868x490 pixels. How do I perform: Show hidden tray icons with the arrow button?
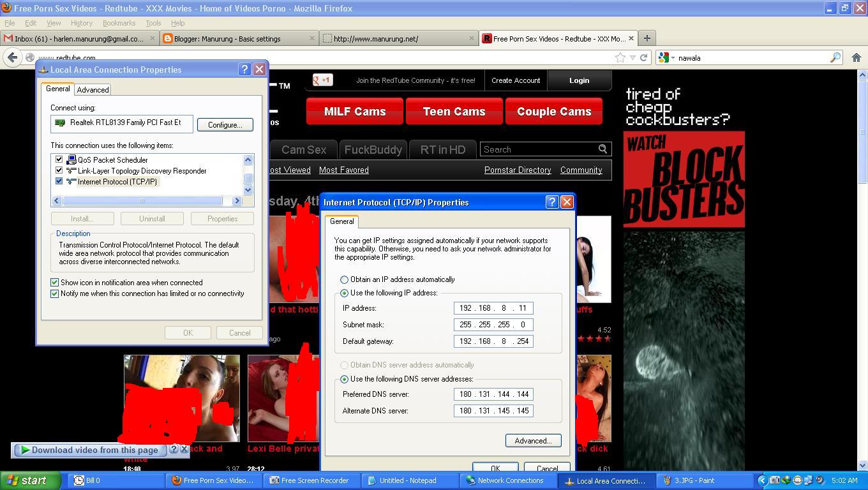(x=763, y=480)
